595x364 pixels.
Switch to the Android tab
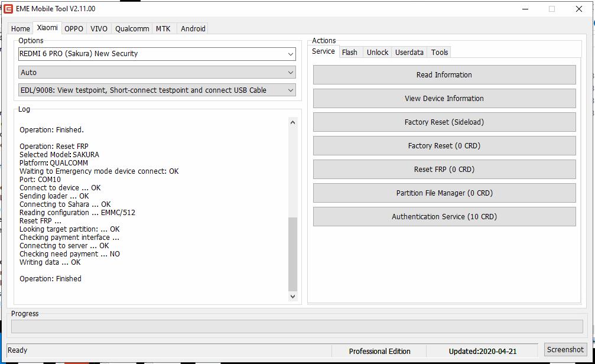pos(193,28)
